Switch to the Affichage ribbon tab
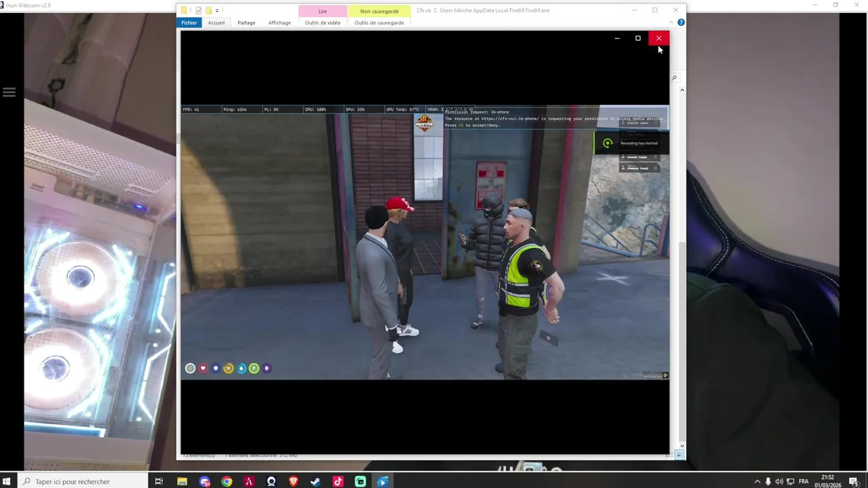 tap(279, 22)
